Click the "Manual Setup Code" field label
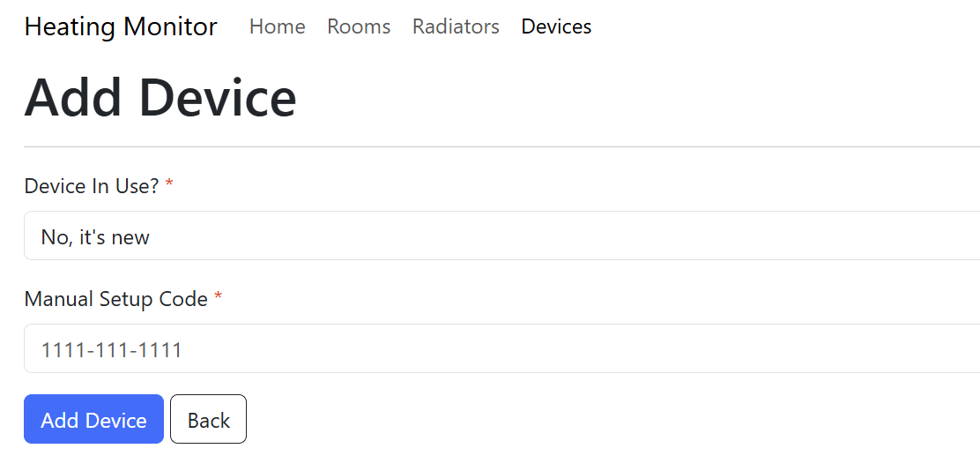The height and width of the screenshot is (456, 980). pos(115,299)
